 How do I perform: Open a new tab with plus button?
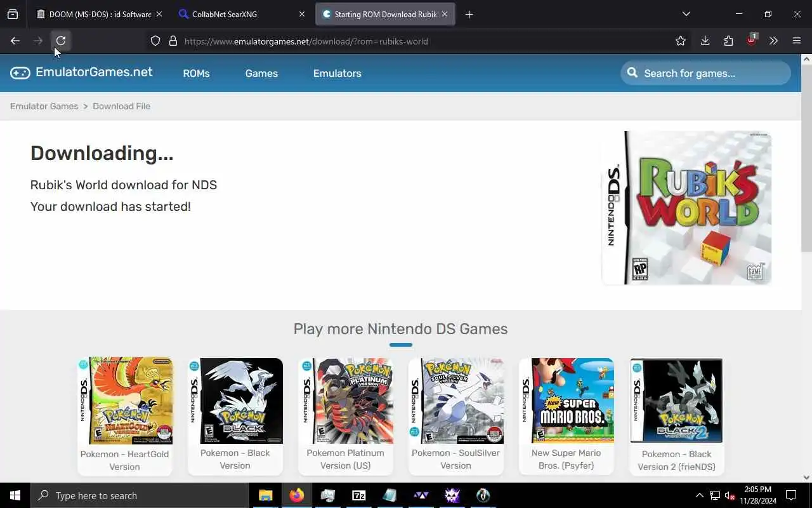469,14
